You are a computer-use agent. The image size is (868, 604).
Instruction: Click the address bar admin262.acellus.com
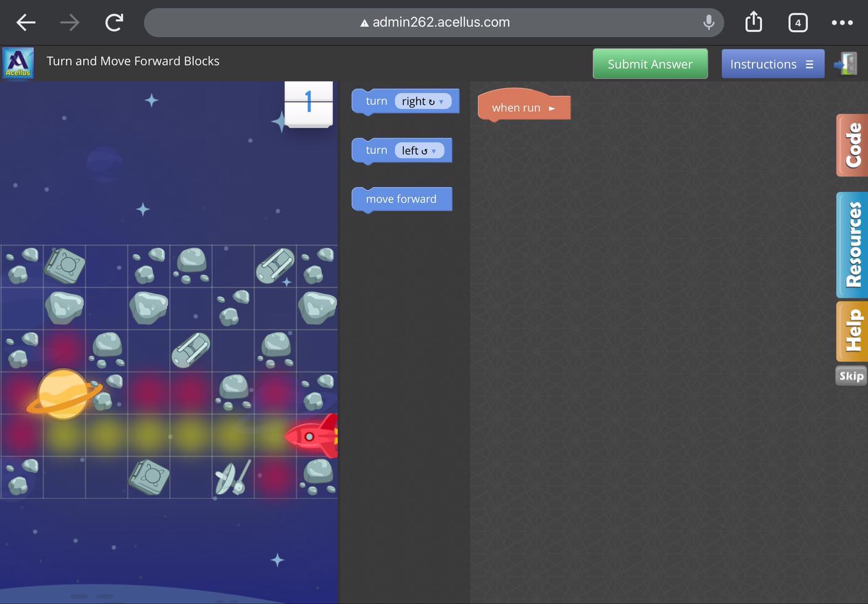coord(434,23)
